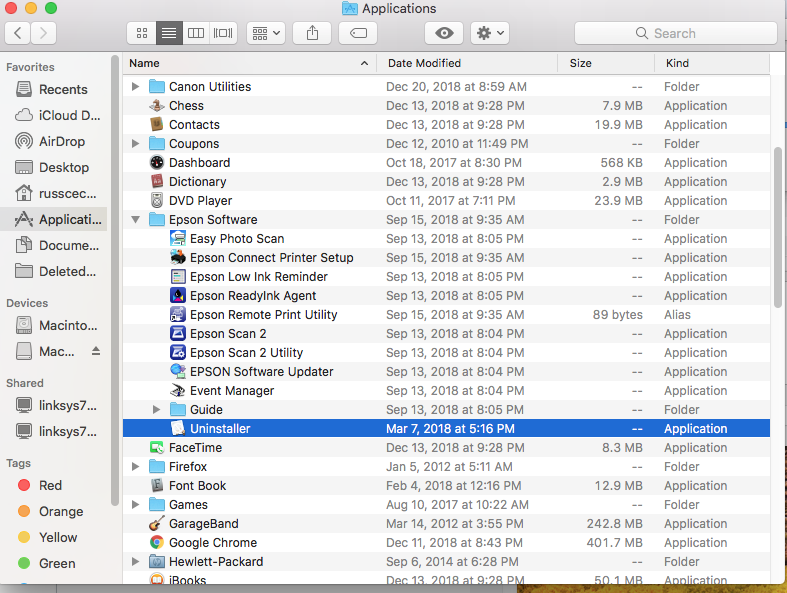Image resolution: width=787 pixels, height=593 pixels.
Task: Select the Dictionary app icon
Action: tap(157, 182)
